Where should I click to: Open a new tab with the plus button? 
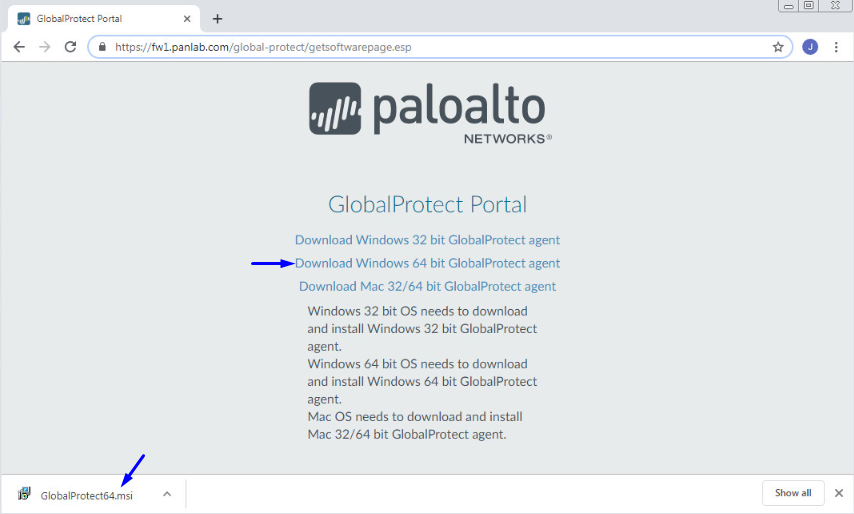[217, 19]
